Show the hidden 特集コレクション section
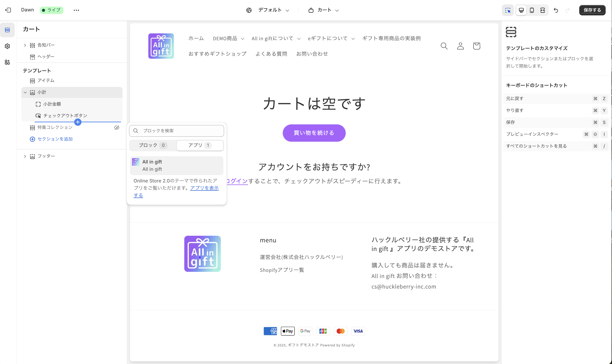 pos(116,127)
